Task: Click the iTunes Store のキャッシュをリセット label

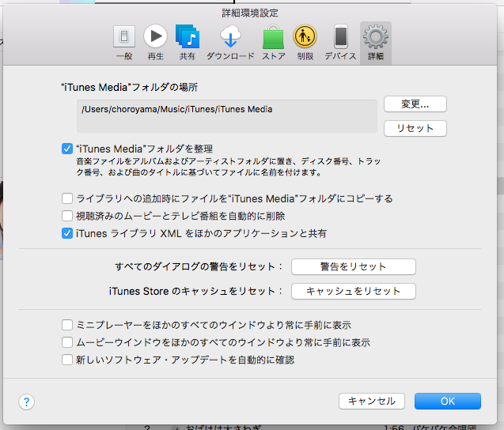Action: point(195,291)
